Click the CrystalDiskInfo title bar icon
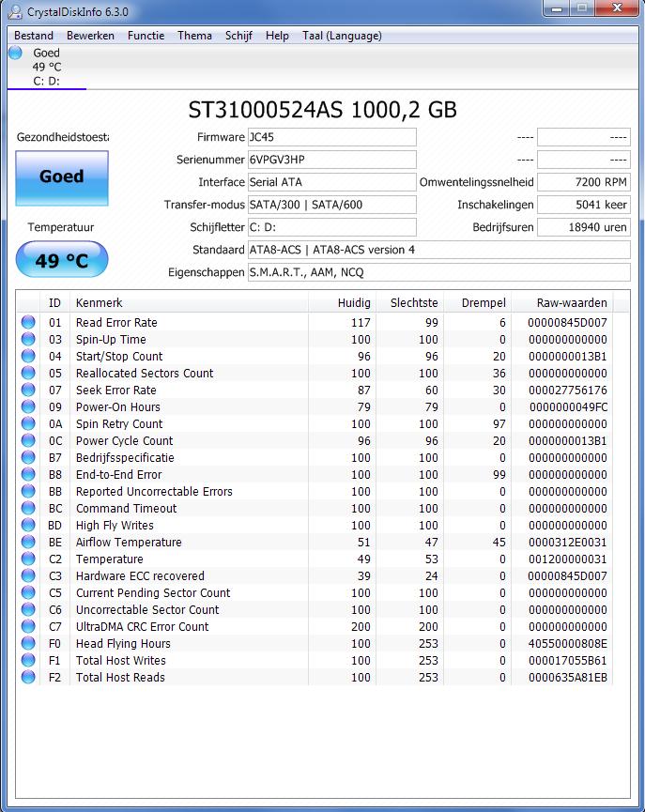The image size is (645, 812). coord(16,11)
